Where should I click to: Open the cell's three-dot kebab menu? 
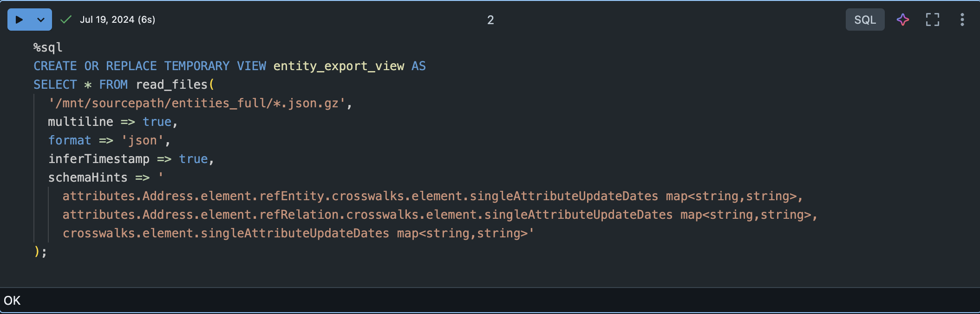click(x=962, y=20)
